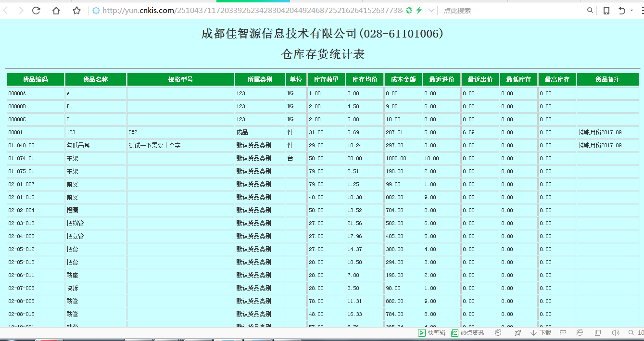Click the 货品编码 column header
The width and height of the screenshot is (644, 341).
(36, 79)
